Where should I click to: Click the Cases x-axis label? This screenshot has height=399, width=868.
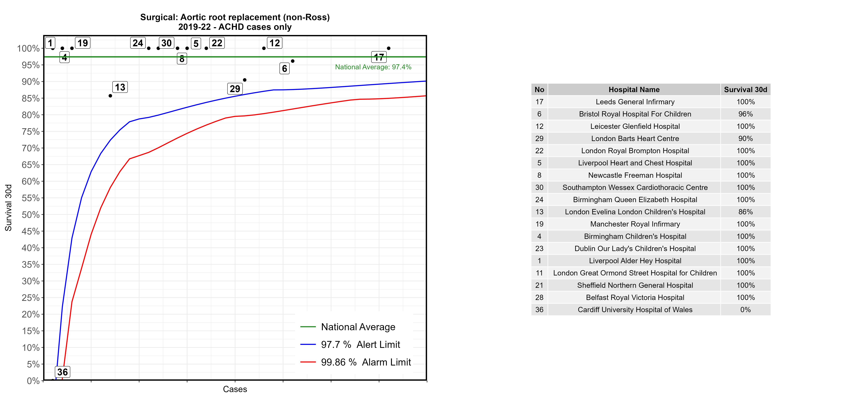pos(235,389)
